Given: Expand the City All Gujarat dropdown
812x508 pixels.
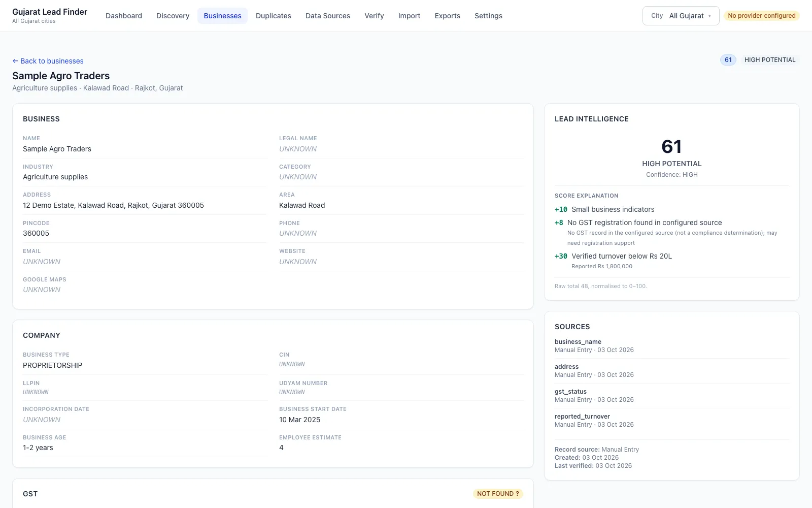Looking at the screenshot, I should point(681,16).
